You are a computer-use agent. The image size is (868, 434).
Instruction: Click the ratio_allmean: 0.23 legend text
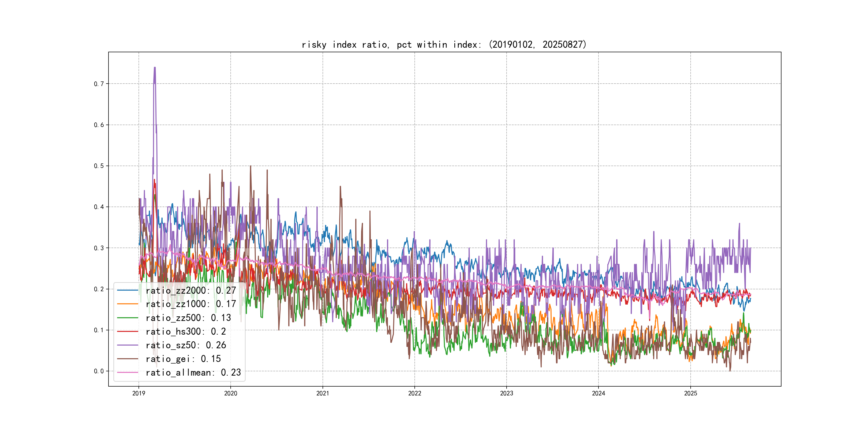point(193,372)
